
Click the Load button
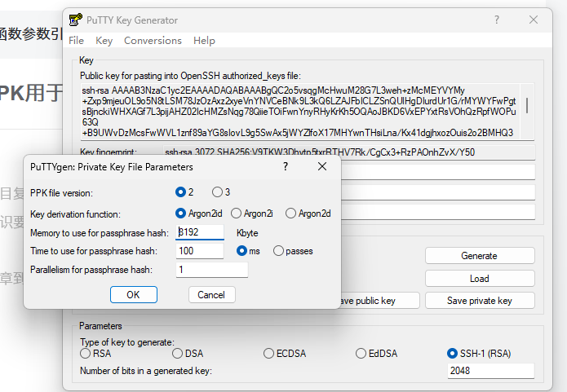480,279
